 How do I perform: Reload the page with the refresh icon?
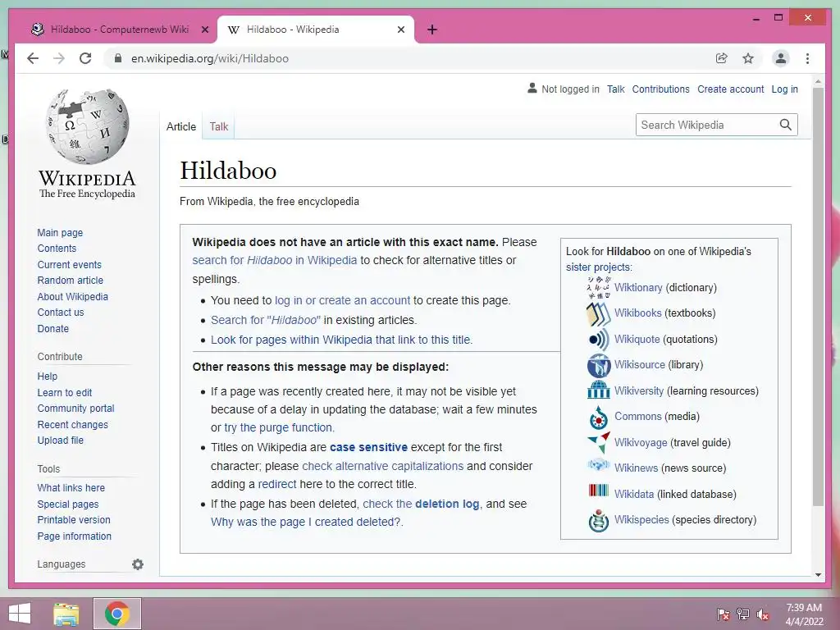pyautogui.click(x=85, y=58)
